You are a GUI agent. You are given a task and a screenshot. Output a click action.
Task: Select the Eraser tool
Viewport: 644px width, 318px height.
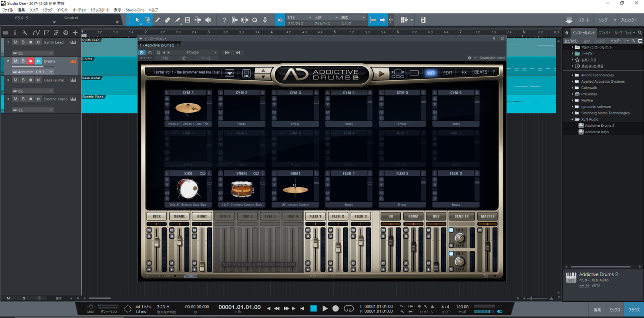168,20
